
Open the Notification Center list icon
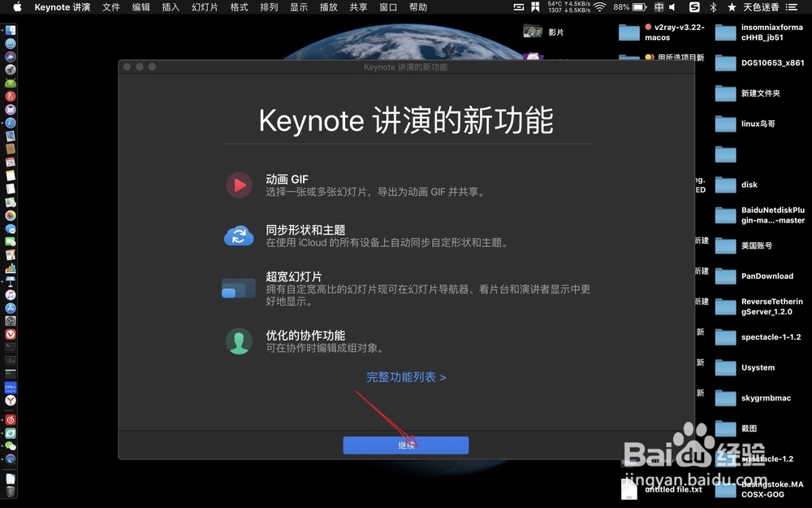(791, 7)
